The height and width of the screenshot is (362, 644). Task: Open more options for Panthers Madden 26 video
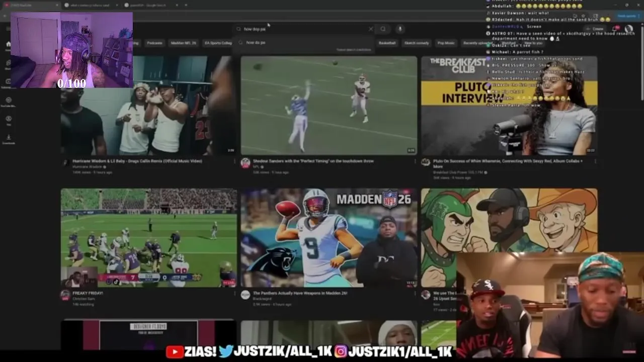click(x=415, y=294)
